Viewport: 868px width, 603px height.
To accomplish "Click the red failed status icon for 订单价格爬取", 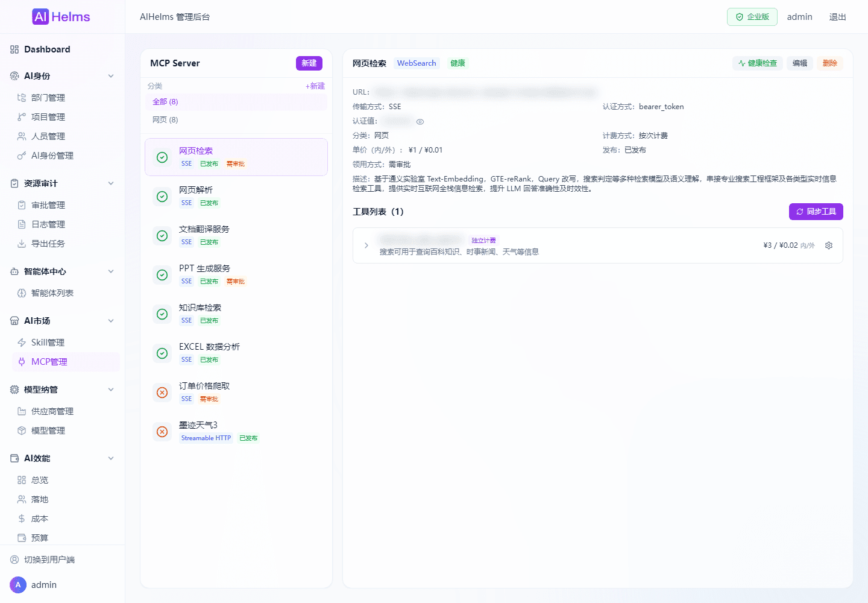I will point(162,393).
